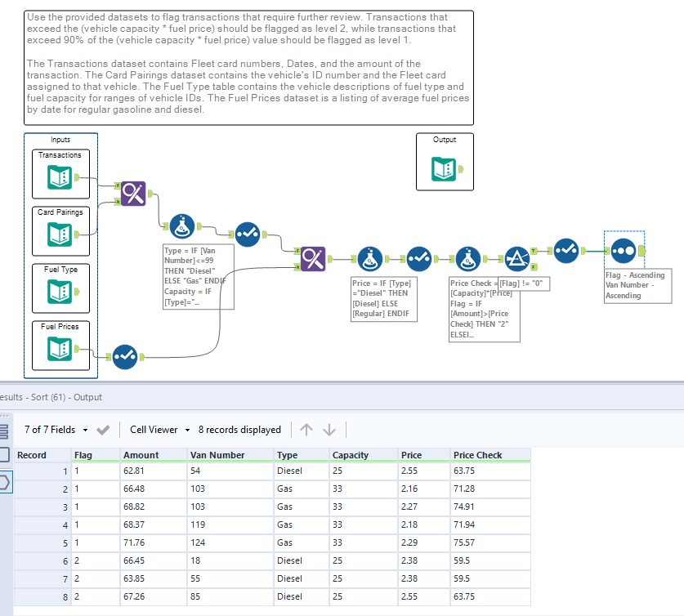Click the Van Number column header
684x616 pixels.
point(230,455)
